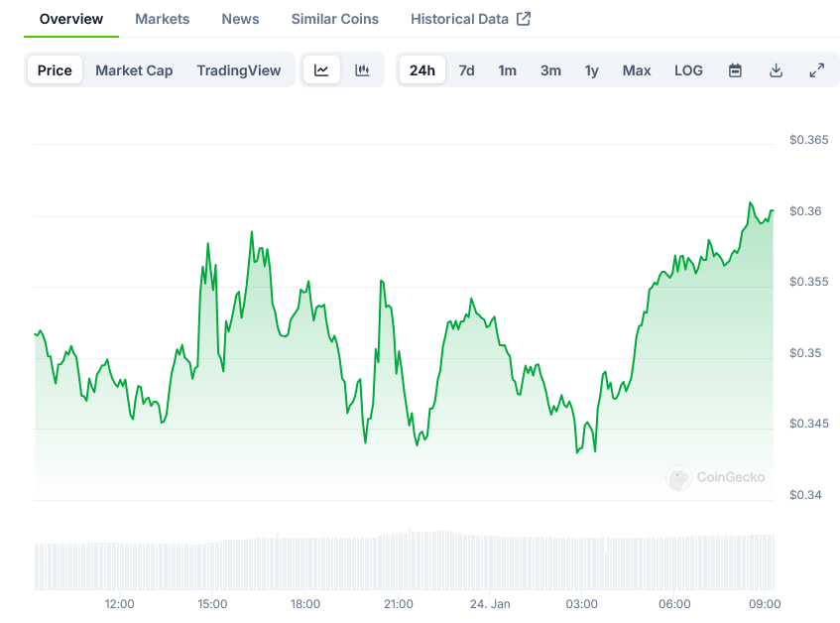Switch chart to TradingView mode
The width and height of the screenshot is (840, 623).
pos(238,70)
